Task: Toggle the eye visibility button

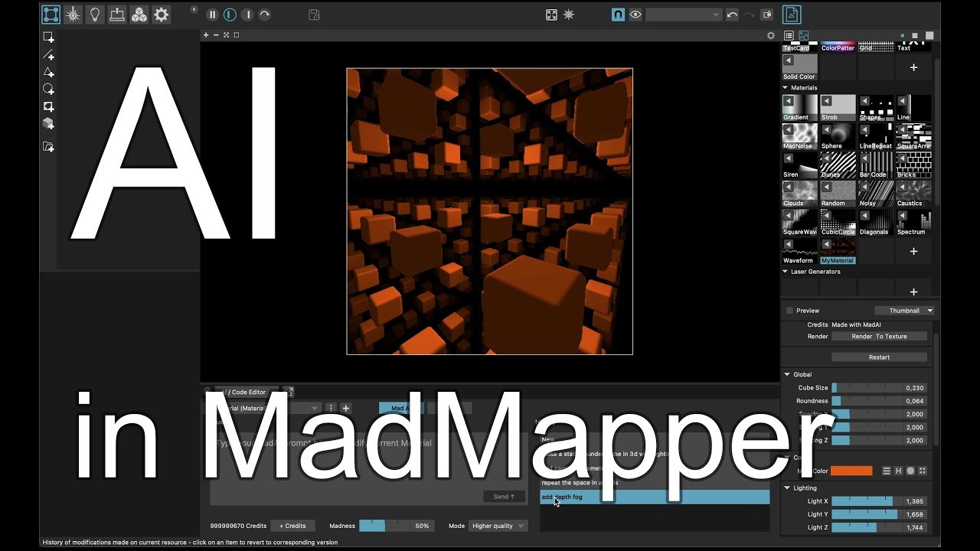Action: (635, 15)
